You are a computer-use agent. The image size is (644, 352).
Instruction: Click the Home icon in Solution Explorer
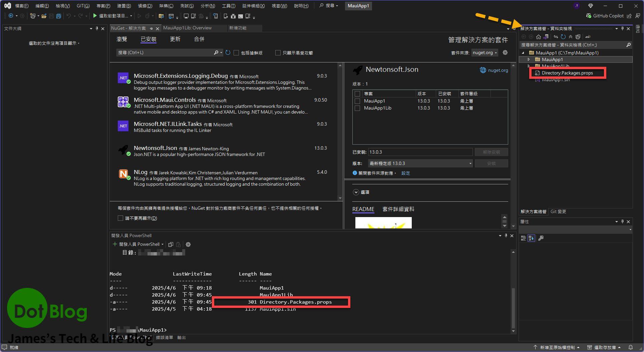pyautogui.click(x=538, y=37)
